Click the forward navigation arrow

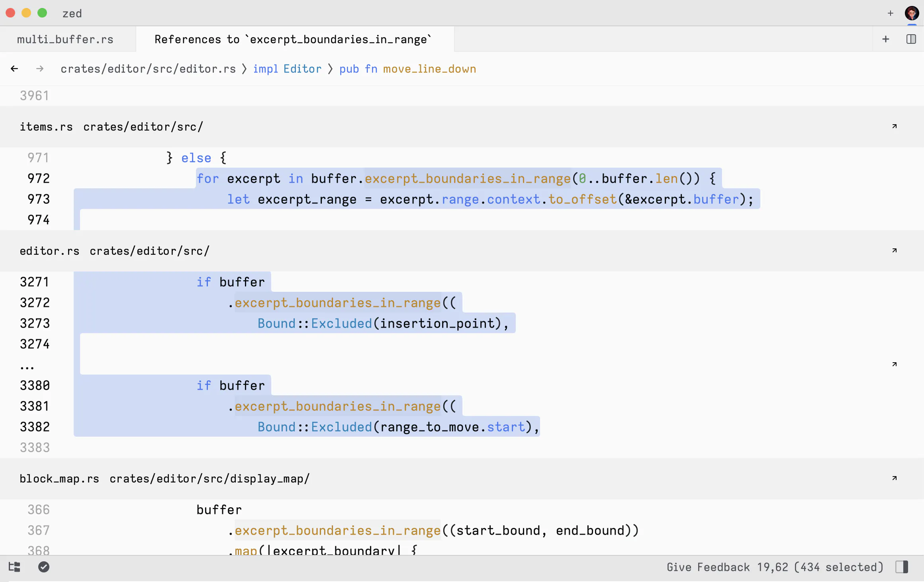[x=39, y=69]
